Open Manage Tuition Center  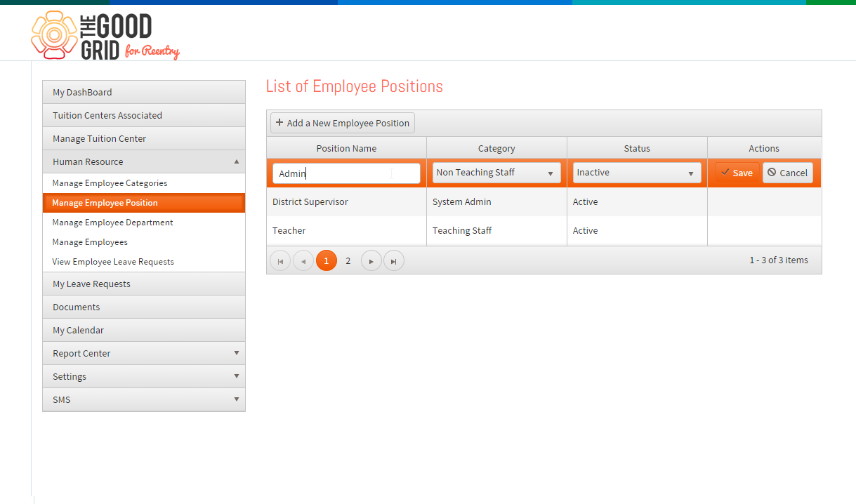(144, 138)
